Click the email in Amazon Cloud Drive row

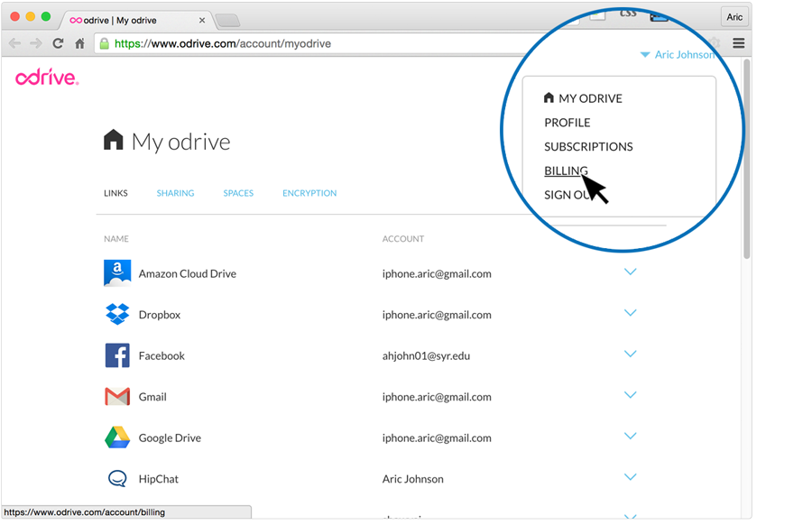coord(437,273)
